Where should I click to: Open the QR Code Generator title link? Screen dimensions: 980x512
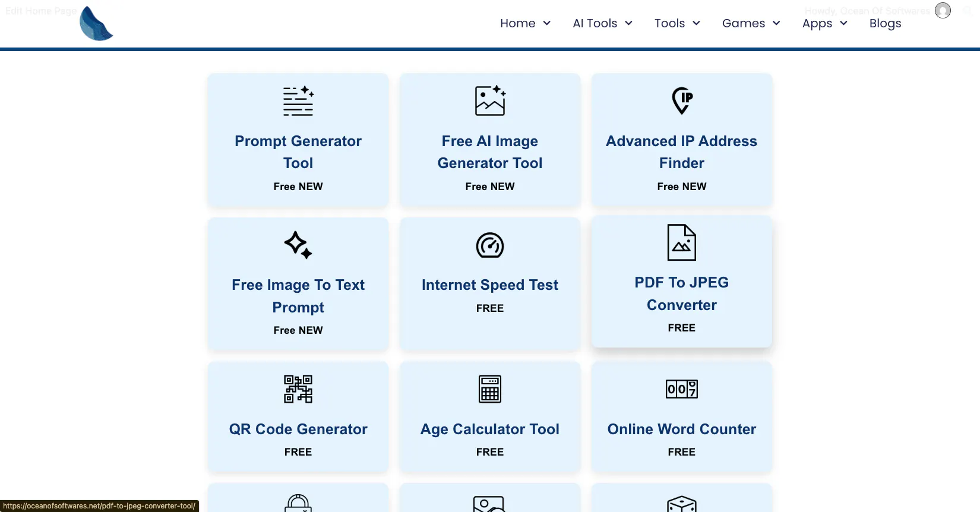(x=298, y=429)
